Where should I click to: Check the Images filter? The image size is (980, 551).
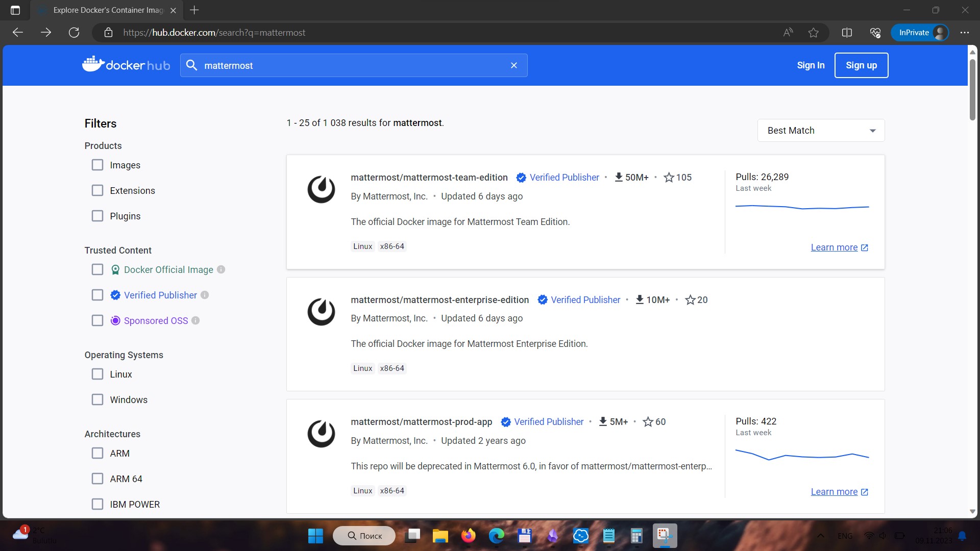pyautogui.click(x=97, y=165)
